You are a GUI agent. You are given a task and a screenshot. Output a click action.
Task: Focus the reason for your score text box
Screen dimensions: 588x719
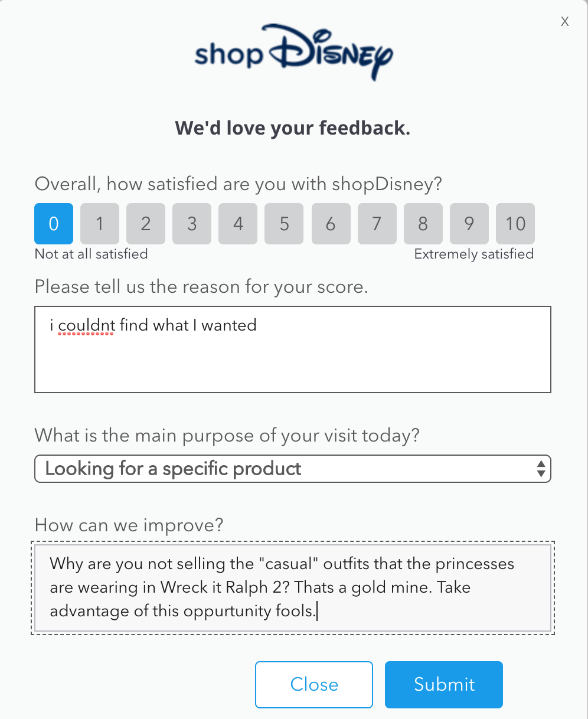pyautogui.click(x=293, y=349)
